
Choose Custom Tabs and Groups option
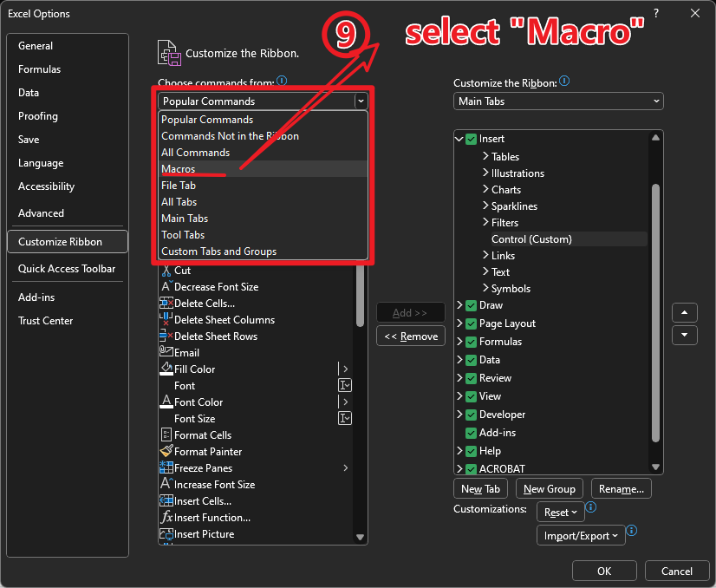[x=263, y=252]
